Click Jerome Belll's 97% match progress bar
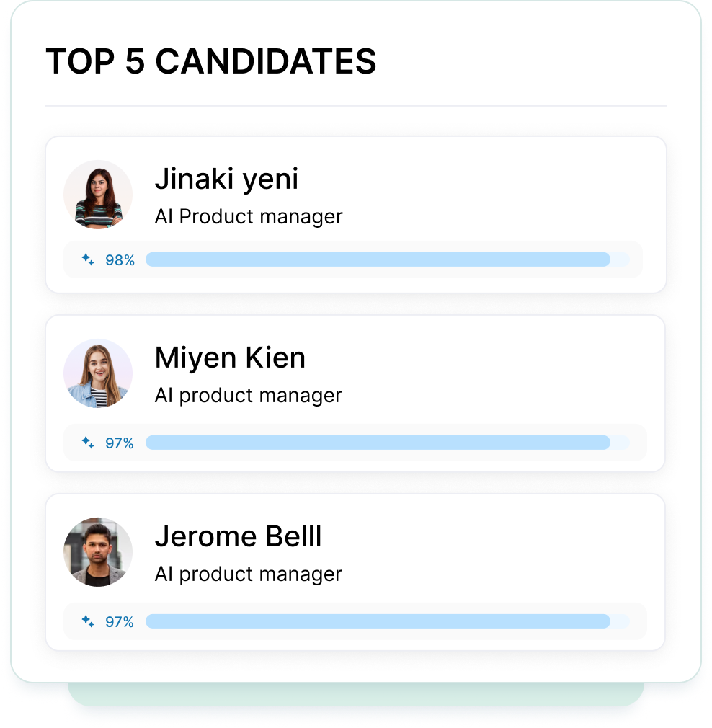 pyautogui.click(x=388, y=621)
